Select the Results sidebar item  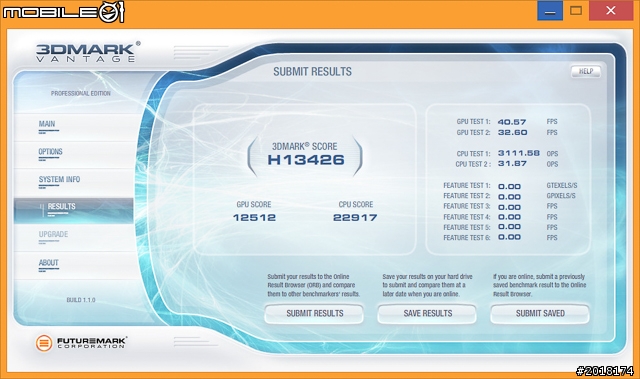(x=74, y=211)
